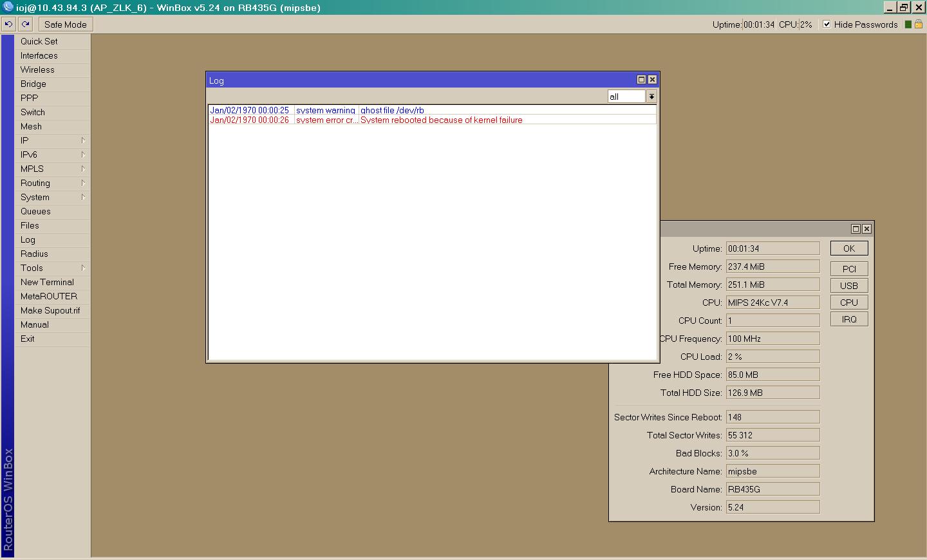Image resolution: width=927 pixels, height=560 pixels.
Task: Select the 'ghost file /dev/rb' log entry
Action: point(433,110)
